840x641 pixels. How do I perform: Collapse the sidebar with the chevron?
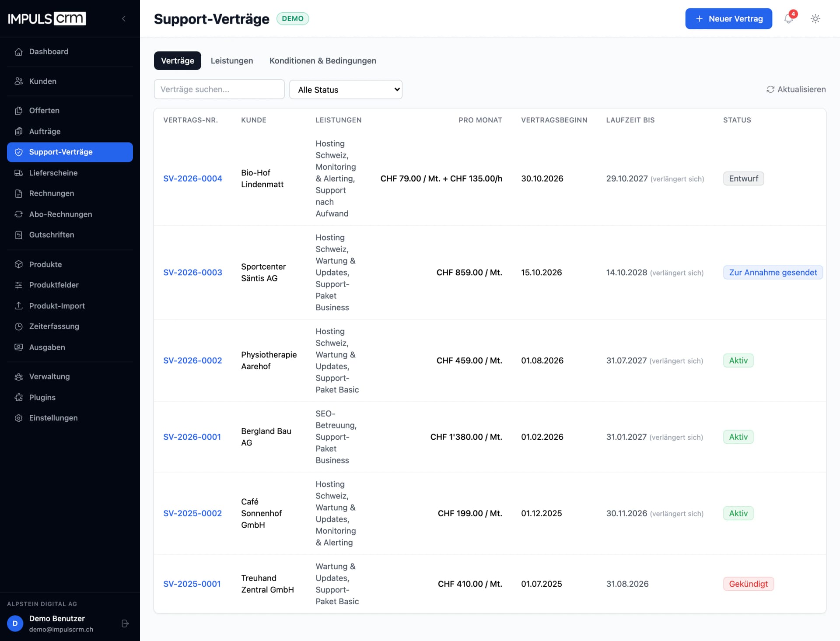tap(124, 18)
